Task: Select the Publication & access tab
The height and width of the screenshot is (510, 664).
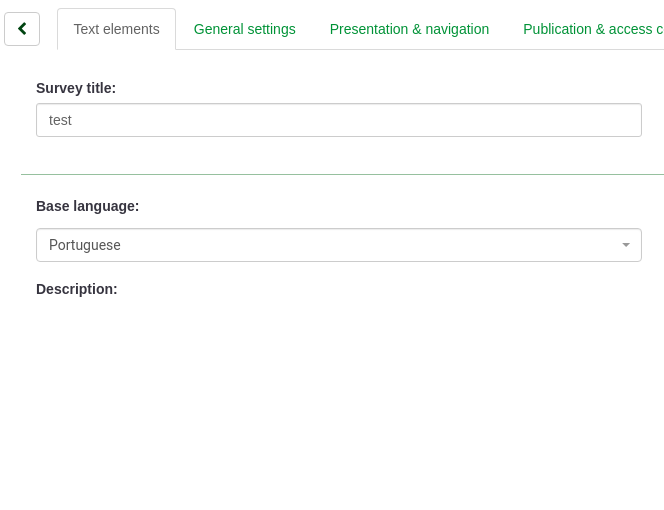Action: click(592, 29)
